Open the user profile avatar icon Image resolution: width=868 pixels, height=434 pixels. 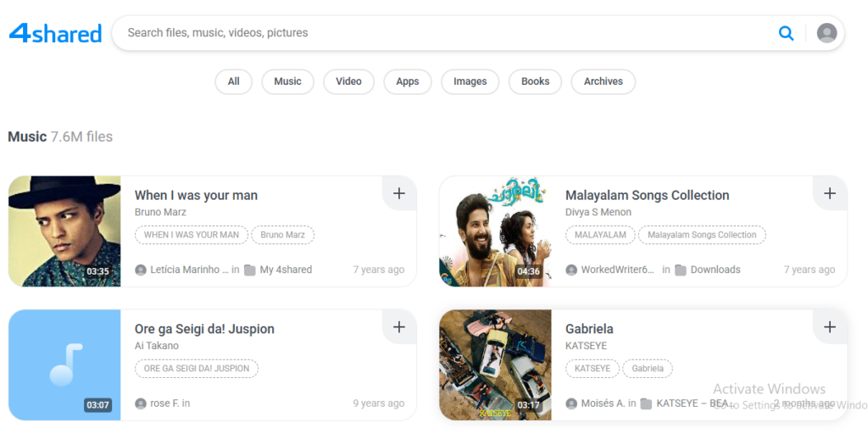click(x=826, y=33)
